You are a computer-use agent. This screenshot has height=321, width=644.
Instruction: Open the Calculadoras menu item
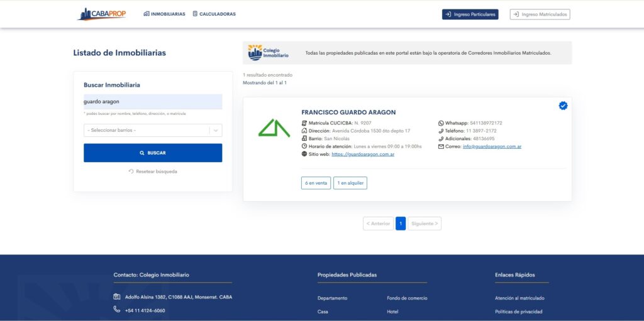click(214, 14)
